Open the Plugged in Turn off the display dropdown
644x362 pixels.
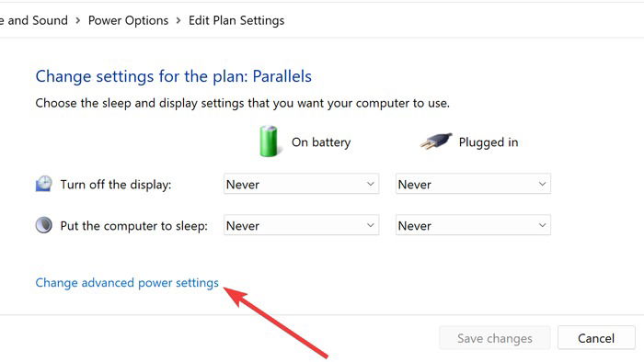473,184
